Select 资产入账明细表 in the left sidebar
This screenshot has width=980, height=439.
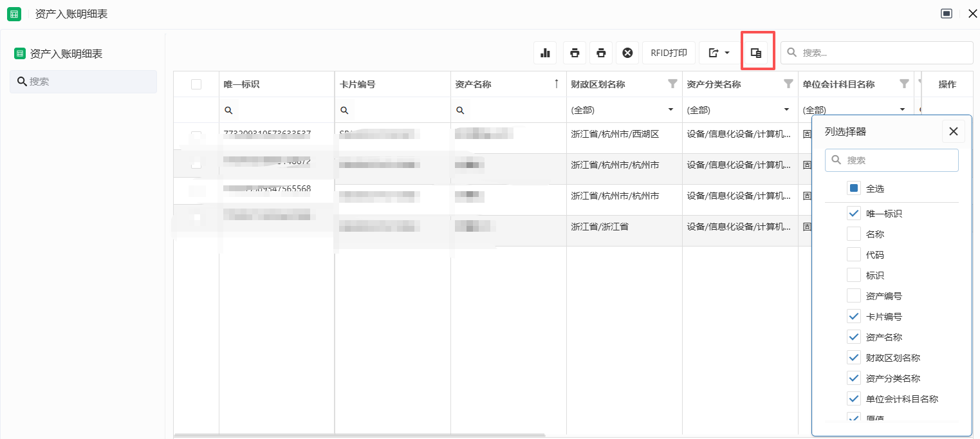point(66,54)
